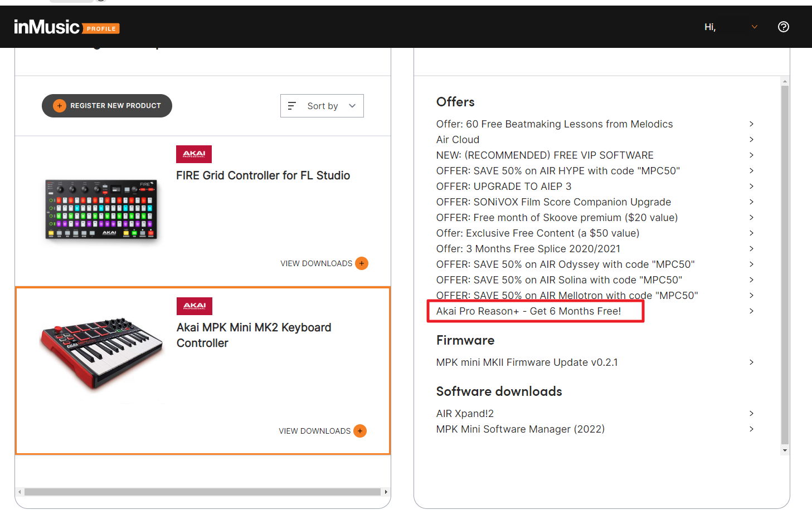Click the Offers section heading
Screen dimensions: 812x510
tap(455, 102)
